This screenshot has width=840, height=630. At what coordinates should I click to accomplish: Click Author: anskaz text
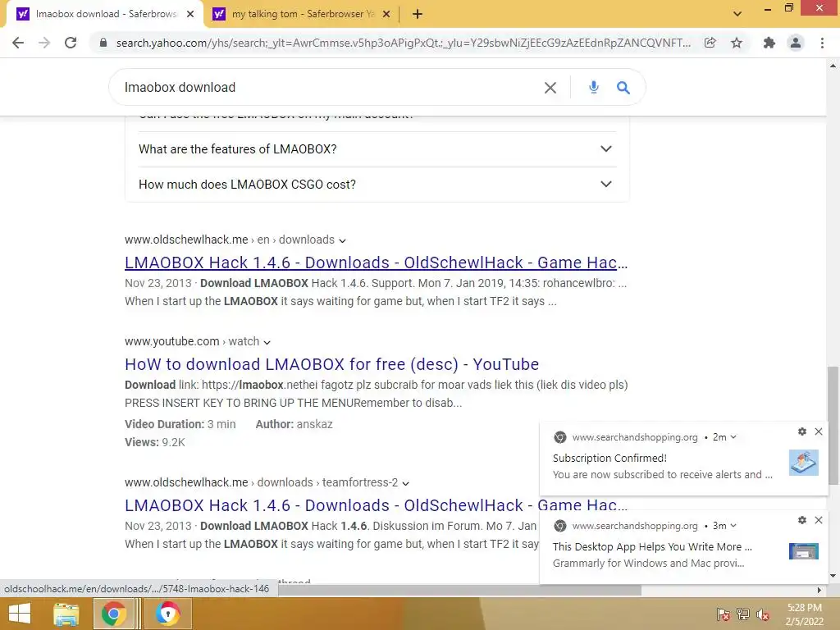(294, 424)
